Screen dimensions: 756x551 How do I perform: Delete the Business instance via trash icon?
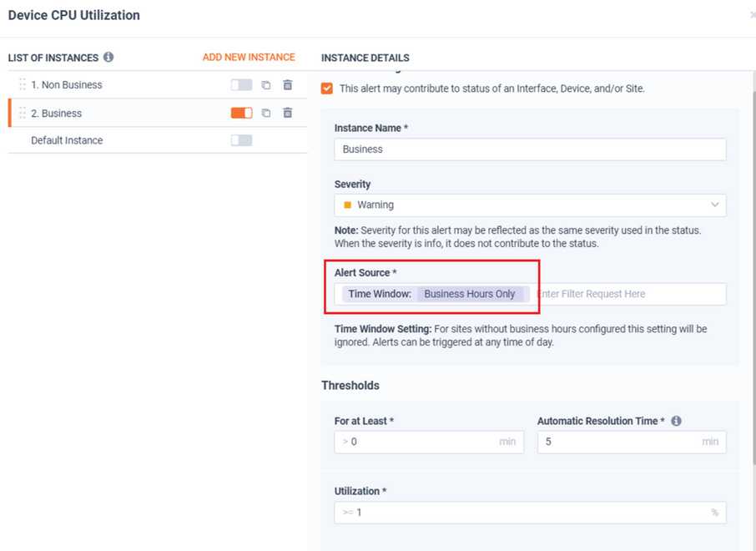point(288,113)
